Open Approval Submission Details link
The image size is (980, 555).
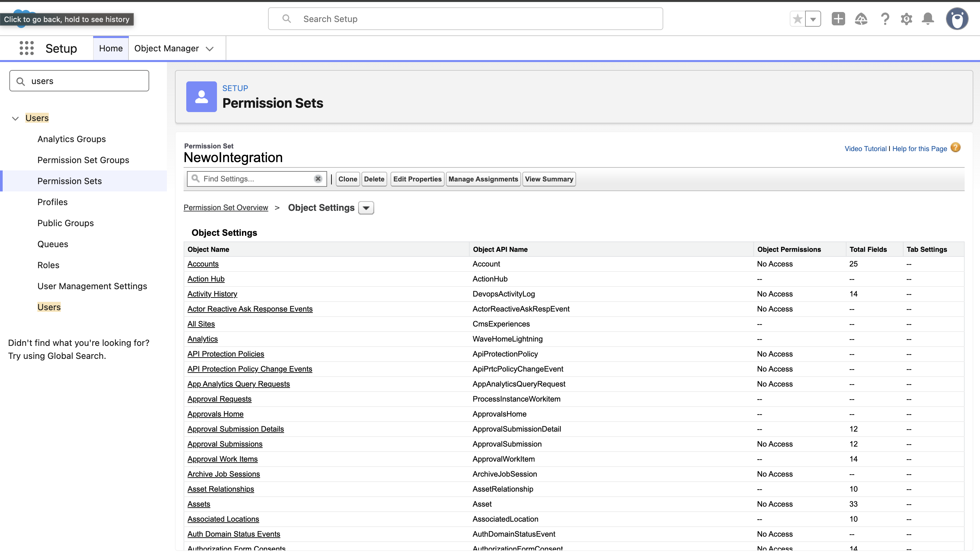tap(235, 429)
